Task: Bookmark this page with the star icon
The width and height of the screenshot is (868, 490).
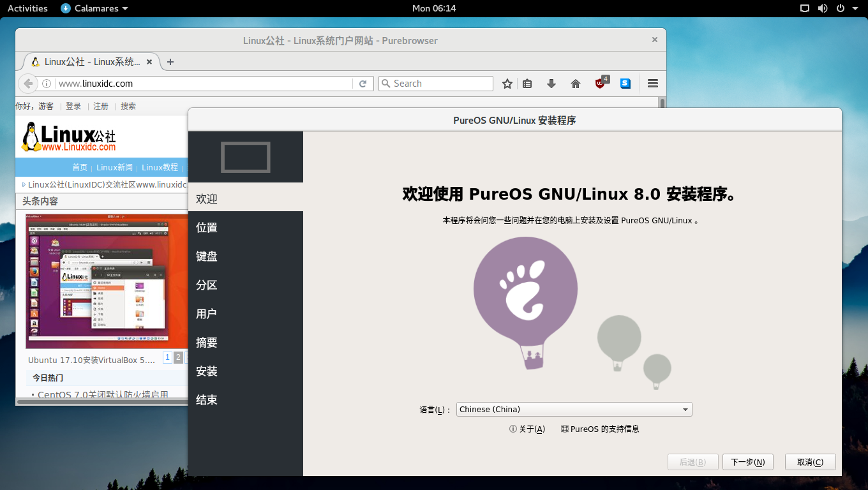Action: tap(507, 84)
